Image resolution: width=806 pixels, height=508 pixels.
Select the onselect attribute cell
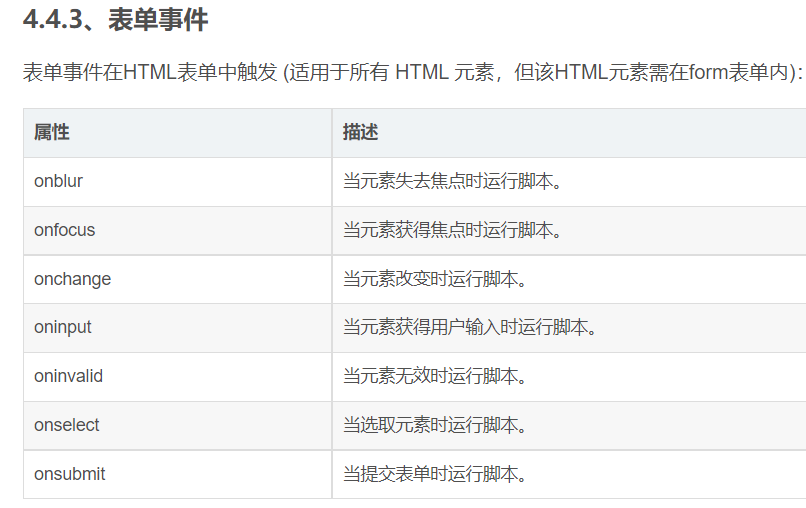[66, 425]
